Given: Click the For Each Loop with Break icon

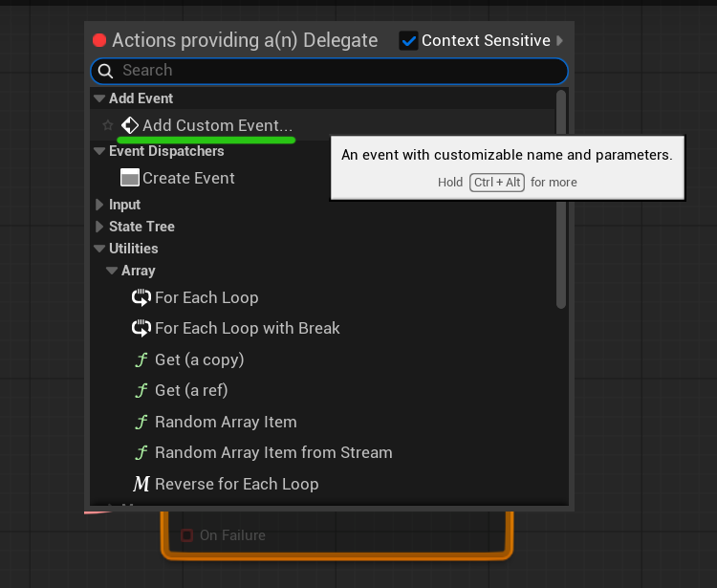Looking at the screenshot, I should [141, 328].
